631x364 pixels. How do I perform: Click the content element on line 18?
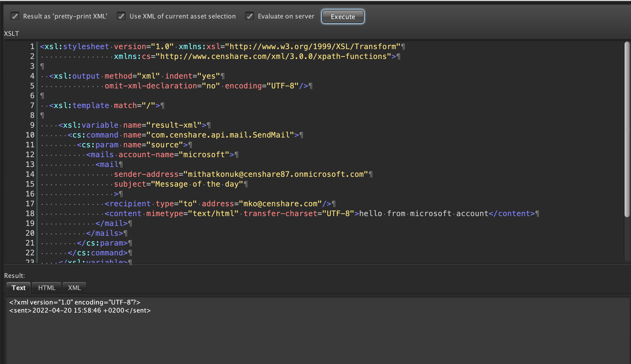click(x=124, y=213)
